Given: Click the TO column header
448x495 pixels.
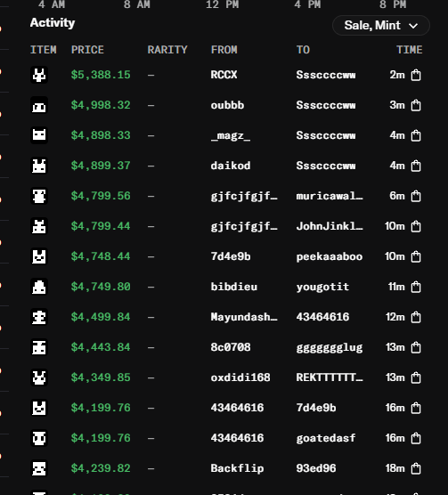Looking at the screenshot, I should [x=303, y=50].
